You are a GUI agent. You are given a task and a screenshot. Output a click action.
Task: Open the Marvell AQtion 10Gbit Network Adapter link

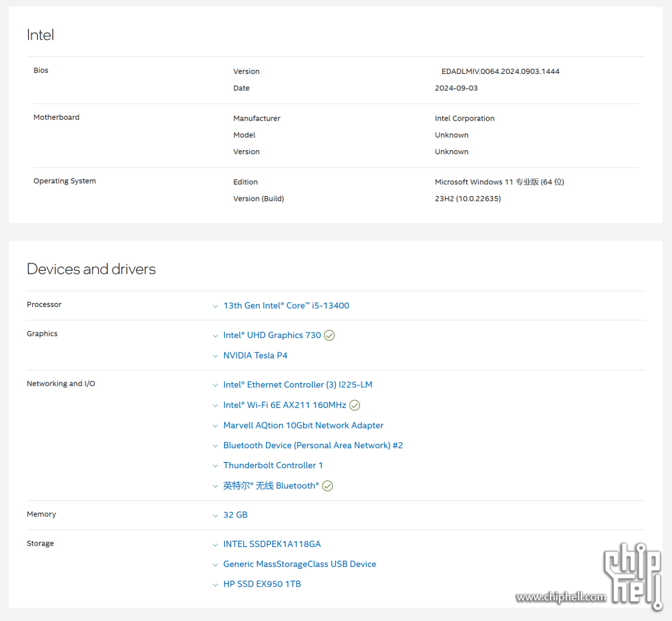tap(303, 425)
